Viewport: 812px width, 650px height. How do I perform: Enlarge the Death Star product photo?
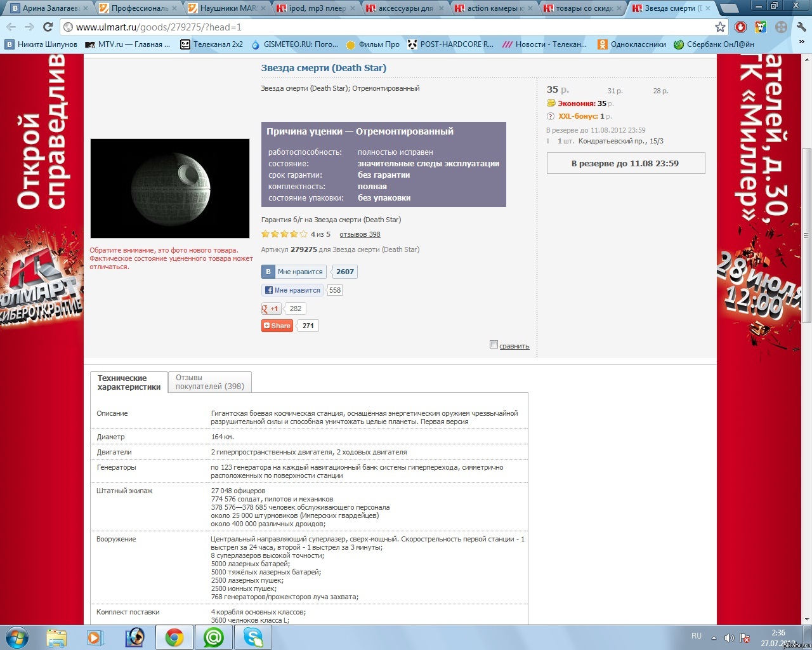170,189
